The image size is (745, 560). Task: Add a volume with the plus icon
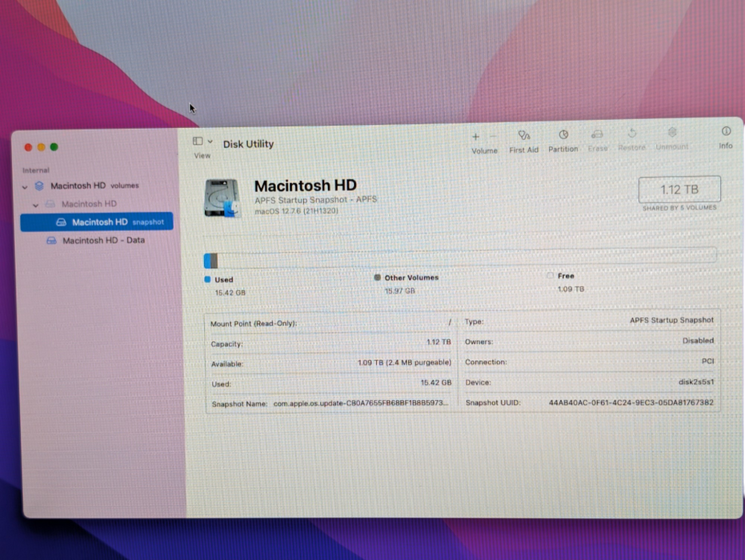pos(475,137)
